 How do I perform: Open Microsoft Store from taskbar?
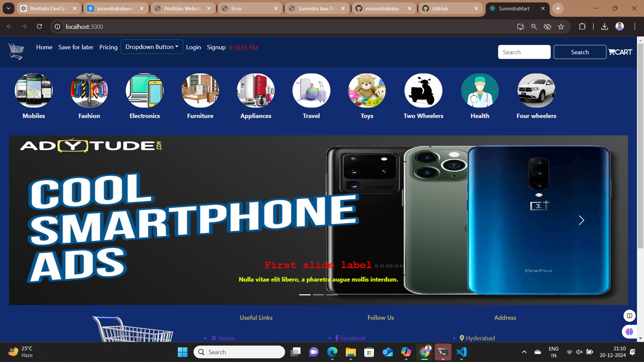tap(369, 352)
